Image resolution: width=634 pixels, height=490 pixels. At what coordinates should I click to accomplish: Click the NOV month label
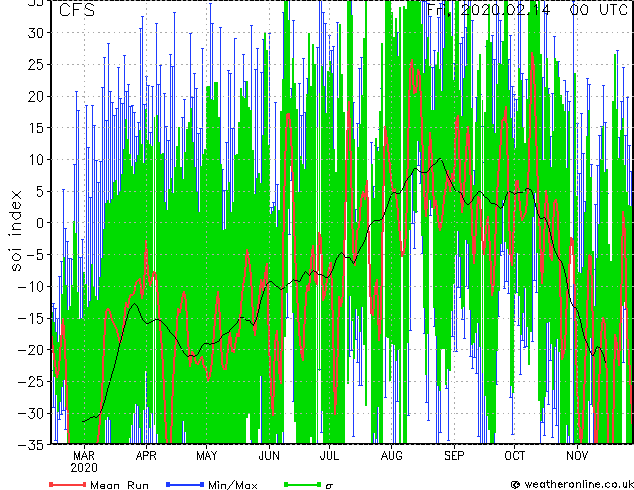(x=577, y=456)
